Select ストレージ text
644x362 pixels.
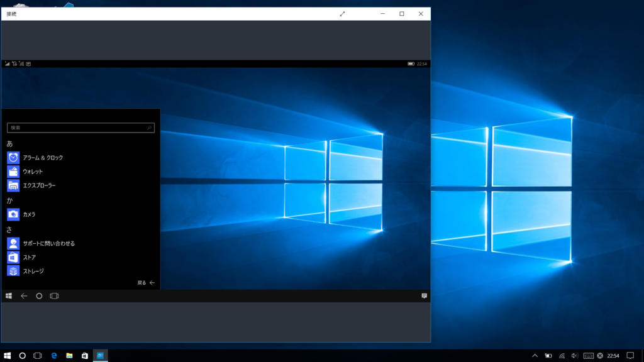coord(33,271)
